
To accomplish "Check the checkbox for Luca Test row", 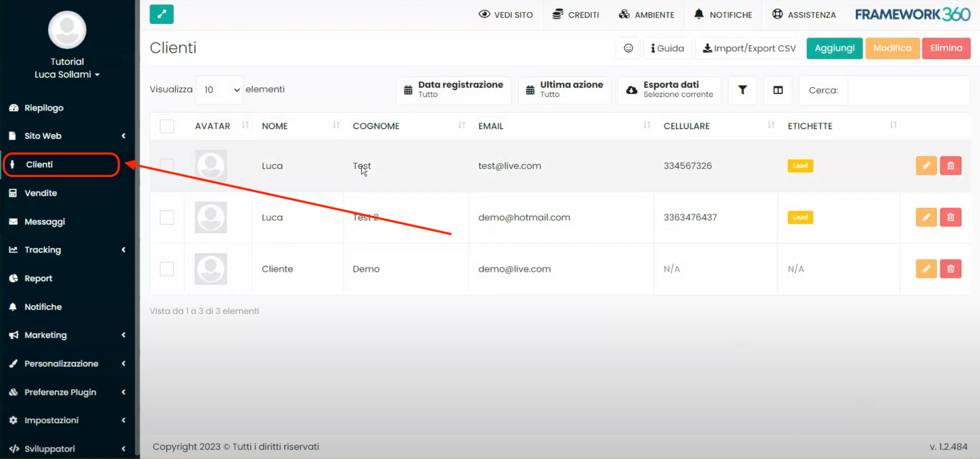I will [167, 165].
